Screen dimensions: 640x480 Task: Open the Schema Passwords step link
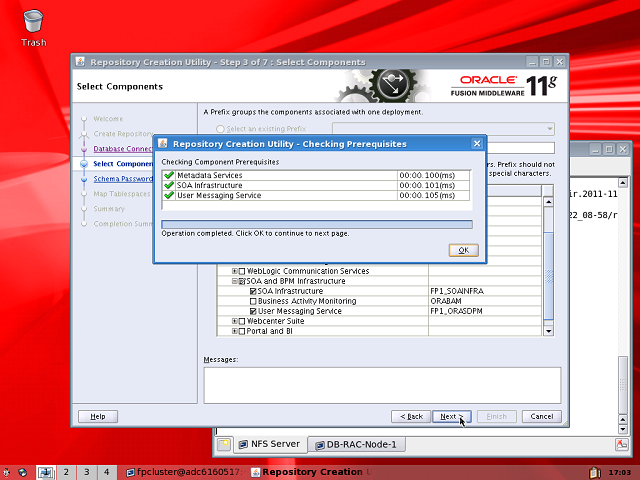(123, 179)
